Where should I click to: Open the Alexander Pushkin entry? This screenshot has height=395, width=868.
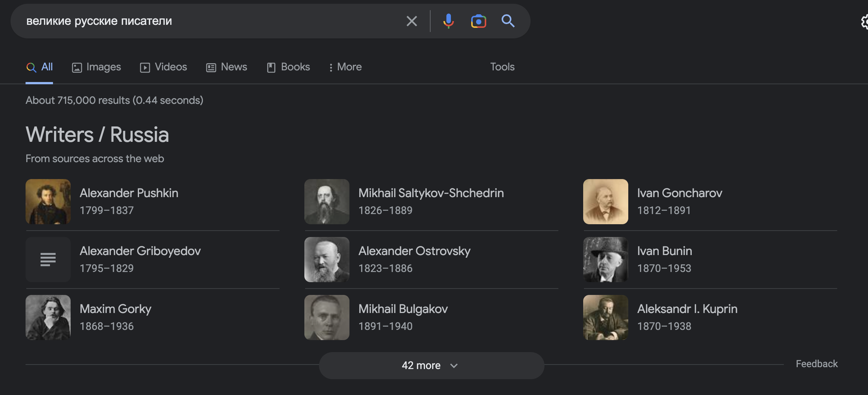pos(129,193)
